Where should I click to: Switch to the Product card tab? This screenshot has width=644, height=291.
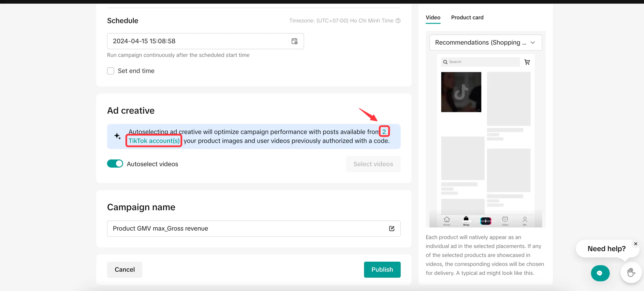[x=467, y=17]
